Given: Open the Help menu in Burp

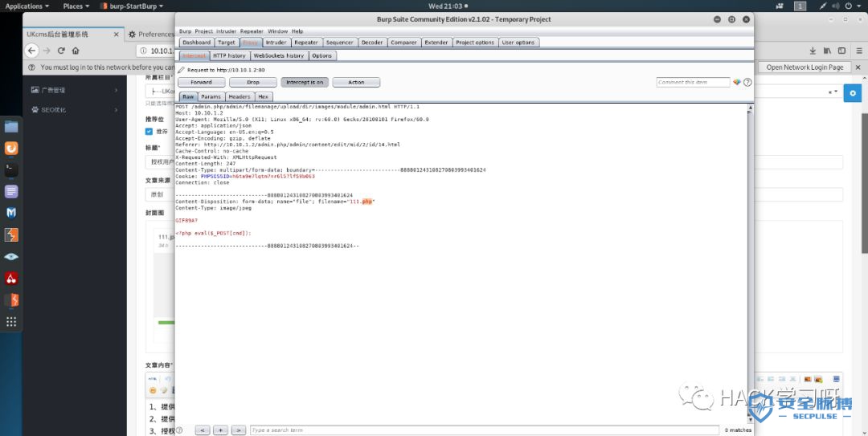Looking at the screenshot, I should pyautogui.click(x=297, y=31).
